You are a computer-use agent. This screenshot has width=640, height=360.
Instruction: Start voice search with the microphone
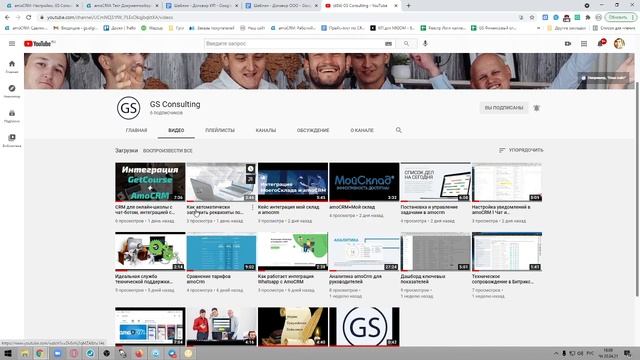[425, 43]
